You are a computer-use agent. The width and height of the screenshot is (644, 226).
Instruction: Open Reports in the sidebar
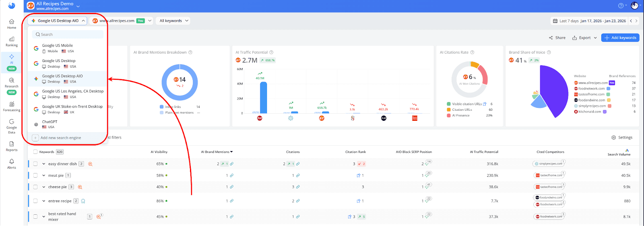pyautogui.click(x=12, y=146)
